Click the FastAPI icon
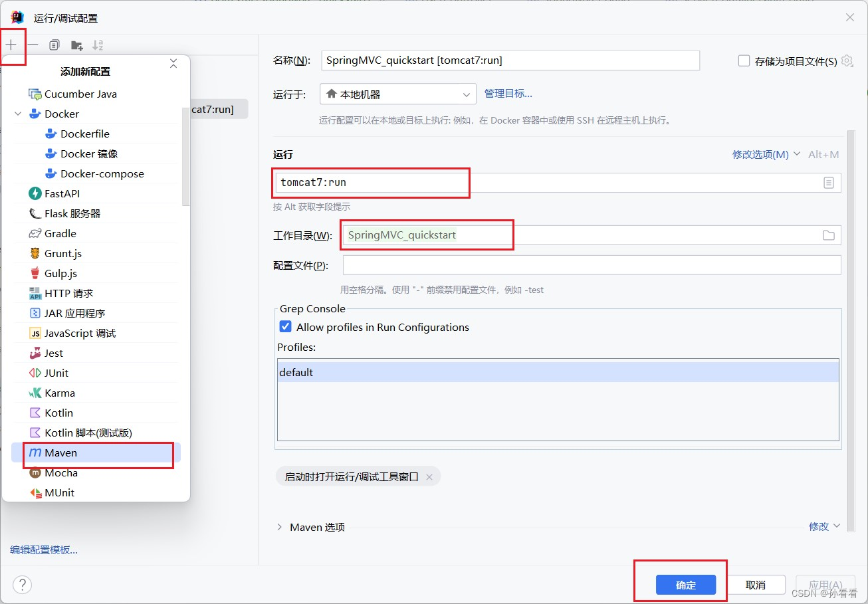This screenshot has width=868, height=604. tap(35, 193)
